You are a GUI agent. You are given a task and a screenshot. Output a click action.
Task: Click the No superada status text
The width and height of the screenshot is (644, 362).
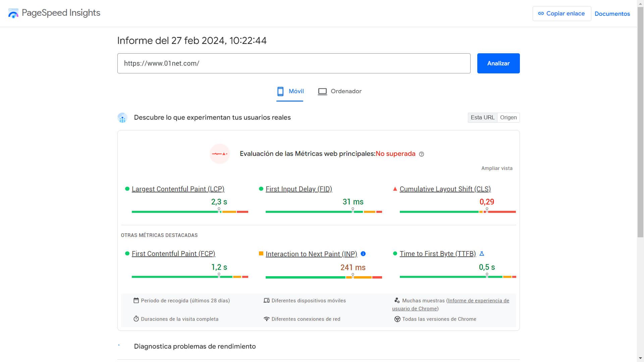[x=395, y=154]
